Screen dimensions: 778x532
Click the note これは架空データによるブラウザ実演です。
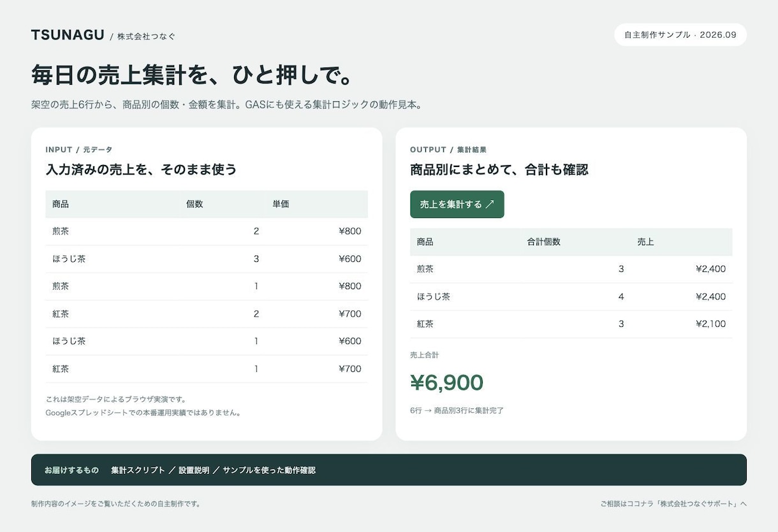[x=116, y=399]
